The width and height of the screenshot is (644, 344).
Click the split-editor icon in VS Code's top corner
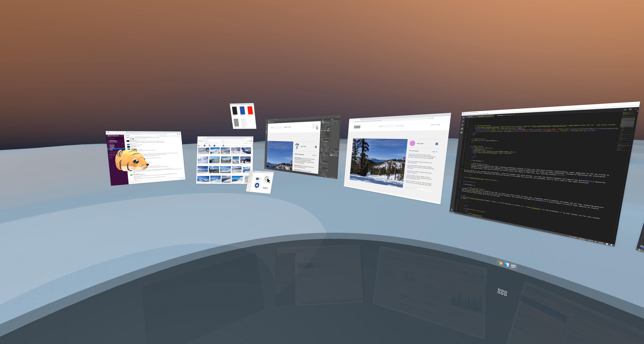[631, 110]
